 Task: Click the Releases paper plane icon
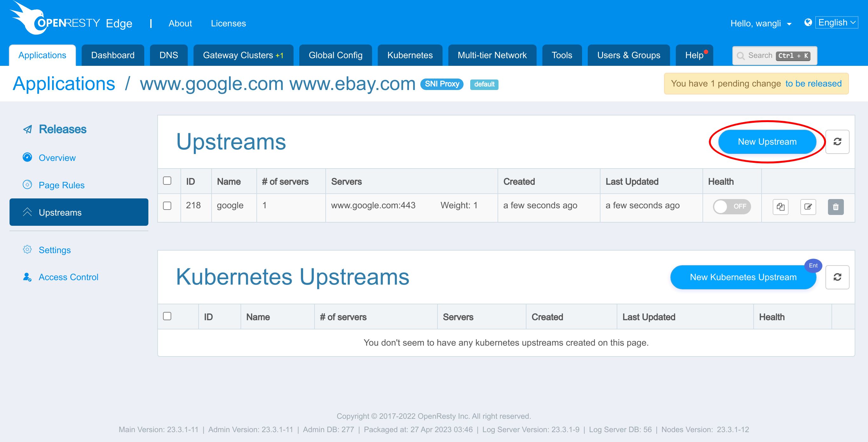tap(27, 129)
